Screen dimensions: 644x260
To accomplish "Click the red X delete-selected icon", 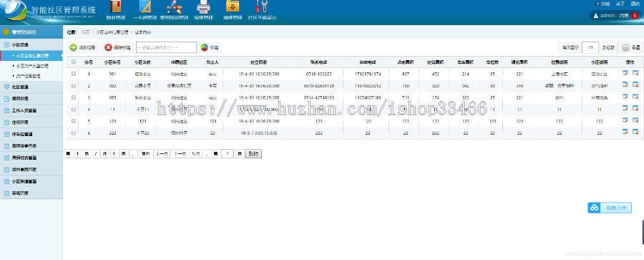I will [109, 48].
